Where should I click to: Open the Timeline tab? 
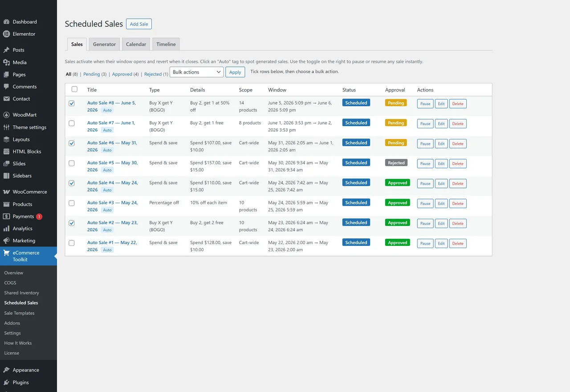(x=166, y=44)
